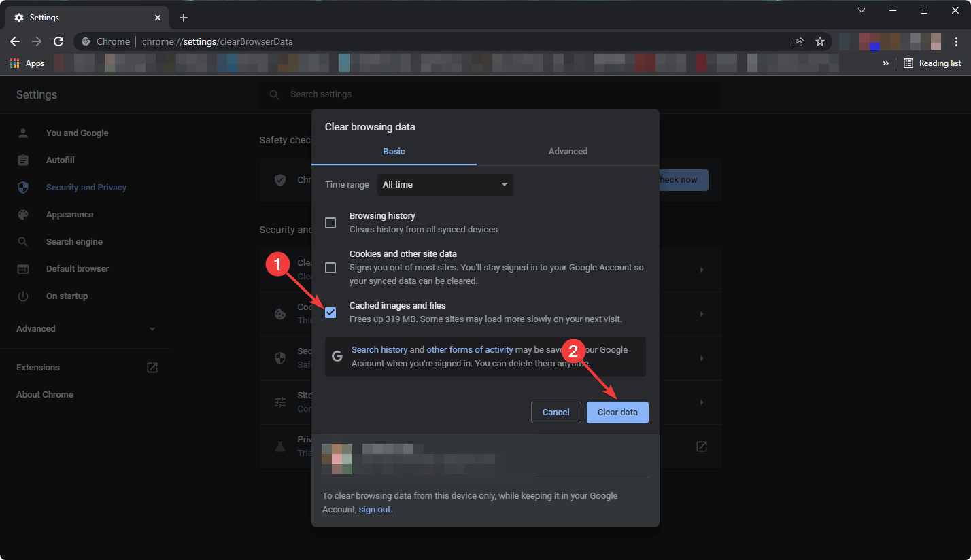
Task: Enable the Browsing history checkbox
Action: click(x=330, y=222)
